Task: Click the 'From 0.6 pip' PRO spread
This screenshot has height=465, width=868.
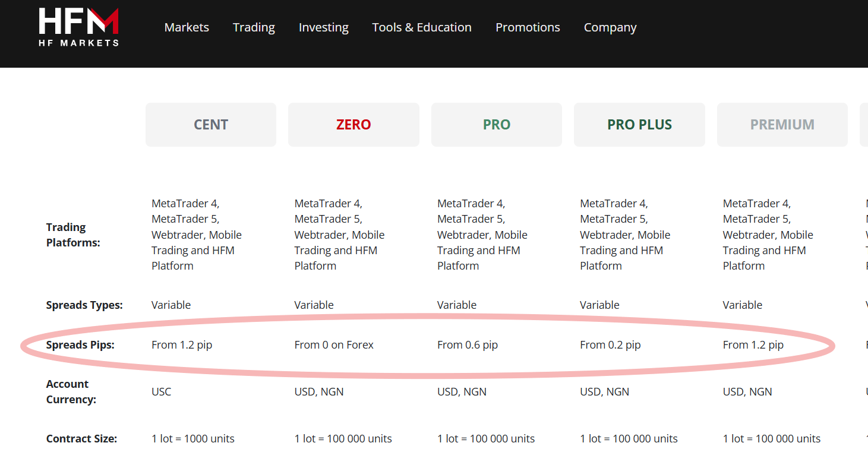Action: (468, 345)
